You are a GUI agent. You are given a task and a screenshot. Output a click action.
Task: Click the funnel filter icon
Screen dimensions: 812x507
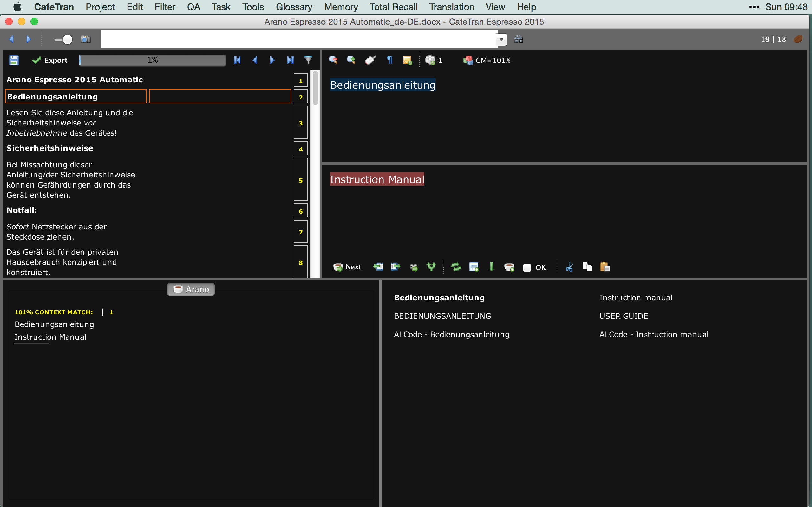308,60
